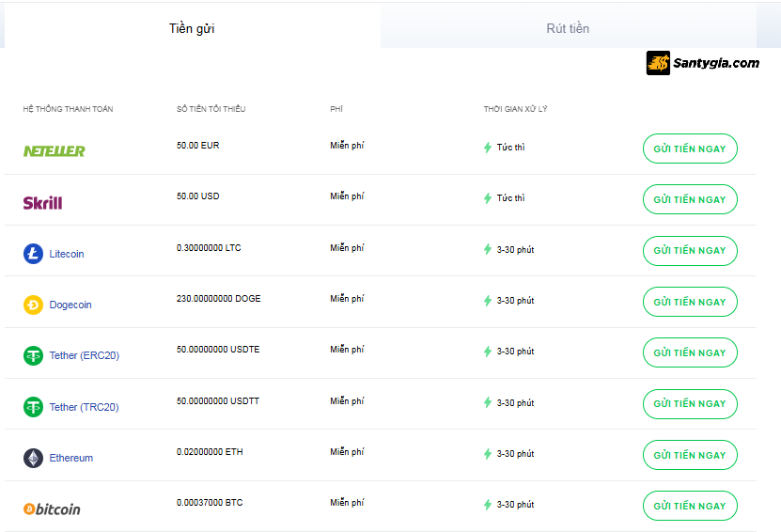The width and height of the screenshot is (781, 532).
Task: Click lightning icon in Dogecoin row
Action: [x=488, y=301]
